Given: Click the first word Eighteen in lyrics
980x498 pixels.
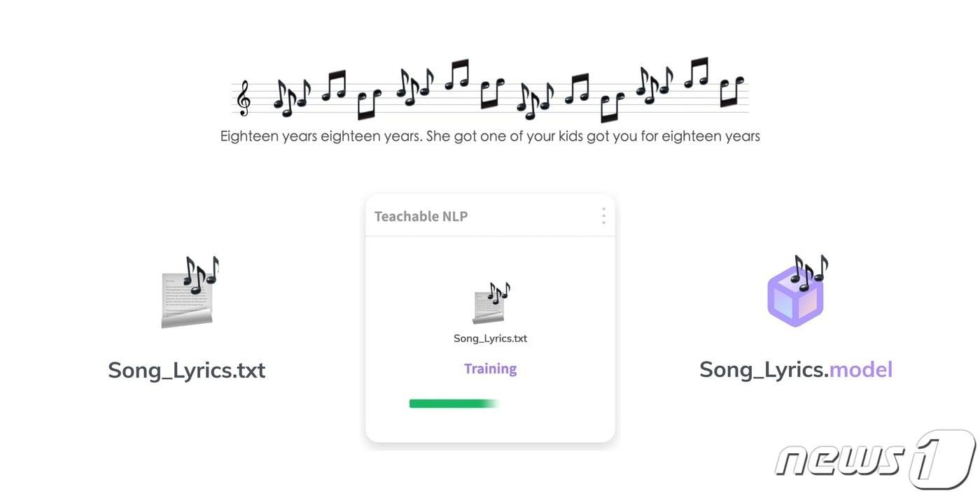Looking at the screenshot, I should pyautogui.click(x=249, y=136).
